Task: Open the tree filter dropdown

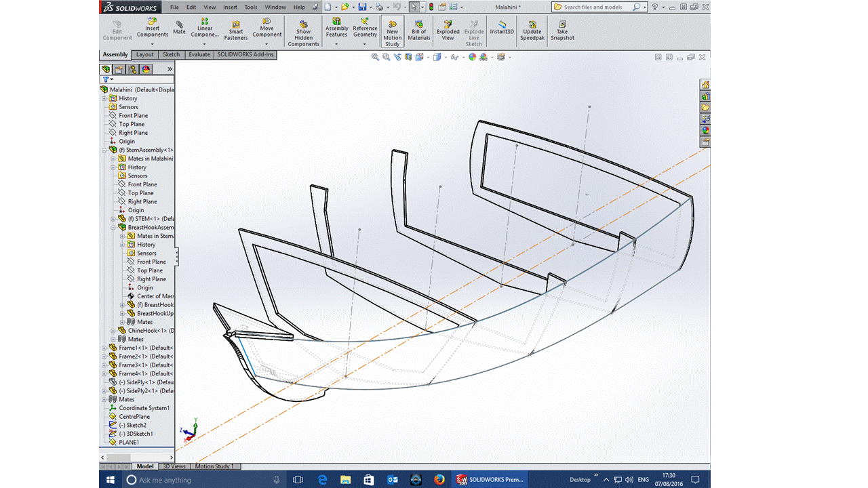Action: coord(108,79)
